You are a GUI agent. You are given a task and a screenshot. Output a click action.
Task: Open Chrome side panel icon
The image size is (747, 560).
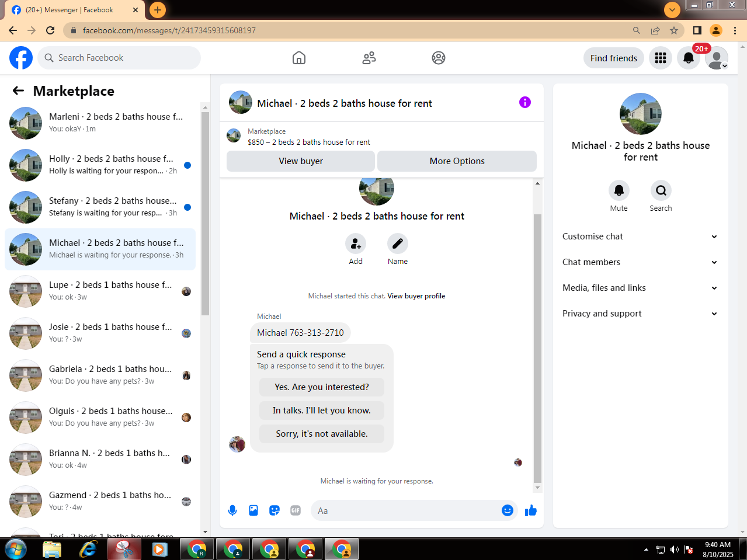pos(697,30)
